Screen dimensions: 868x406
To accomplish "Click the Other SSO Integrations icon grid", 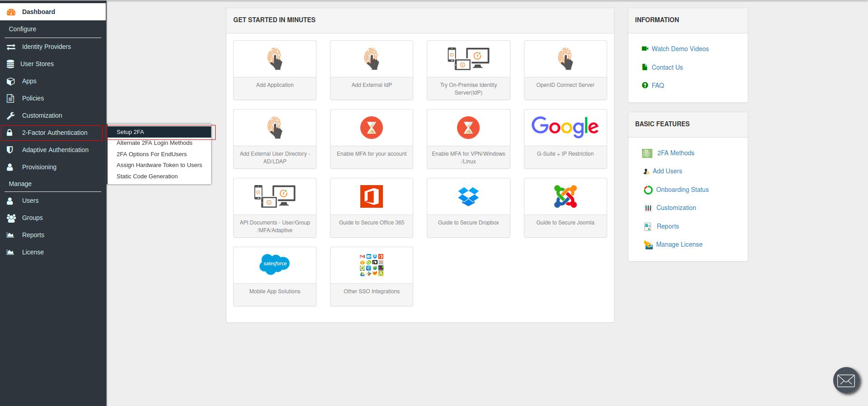I will [x=372, y=265].
